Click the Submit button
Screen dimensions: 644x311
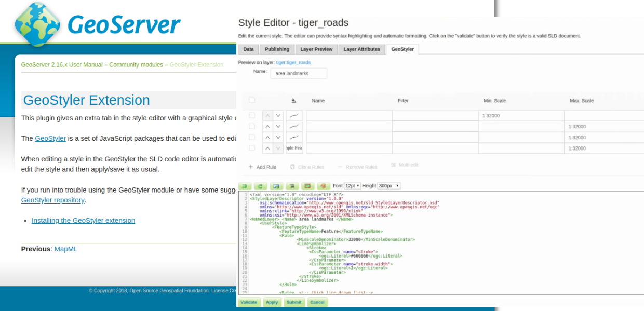(x=294, y=302)
